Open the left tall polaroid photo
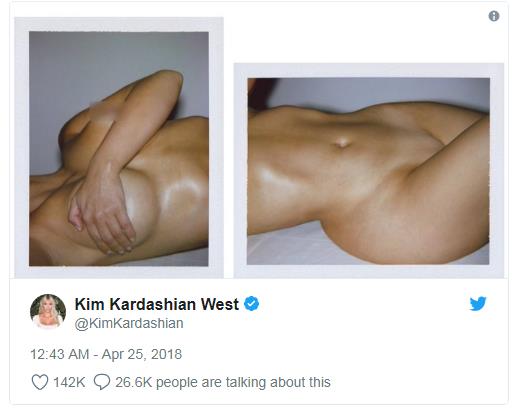This screenshot has height=410, width=521. point(119,149)
